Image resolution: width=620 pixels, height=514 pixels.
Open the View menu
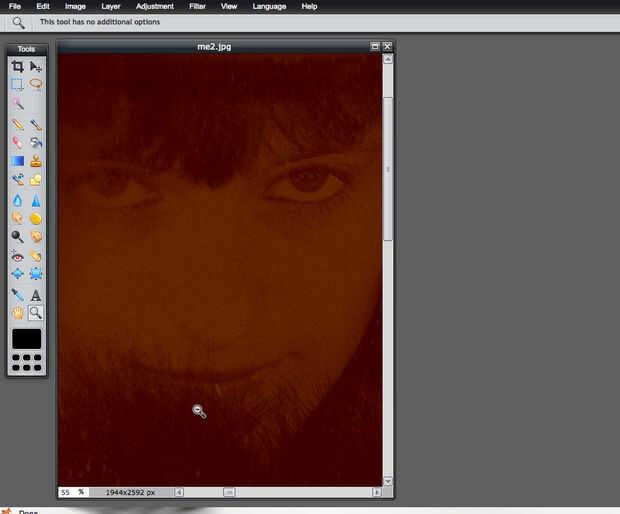pos(229,6)
